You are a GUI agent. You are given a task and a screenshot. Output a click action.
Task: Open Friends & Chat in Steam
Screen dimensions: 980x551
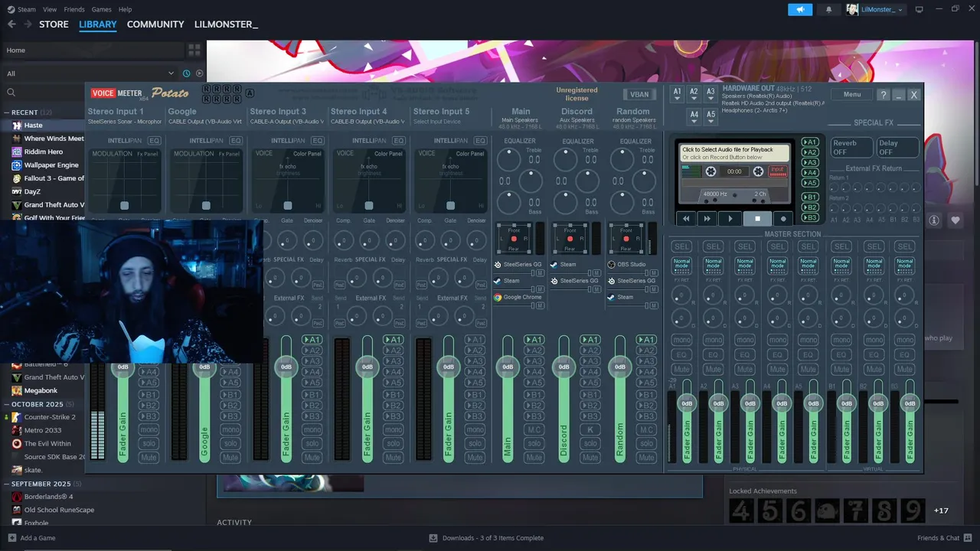(943, 538)
